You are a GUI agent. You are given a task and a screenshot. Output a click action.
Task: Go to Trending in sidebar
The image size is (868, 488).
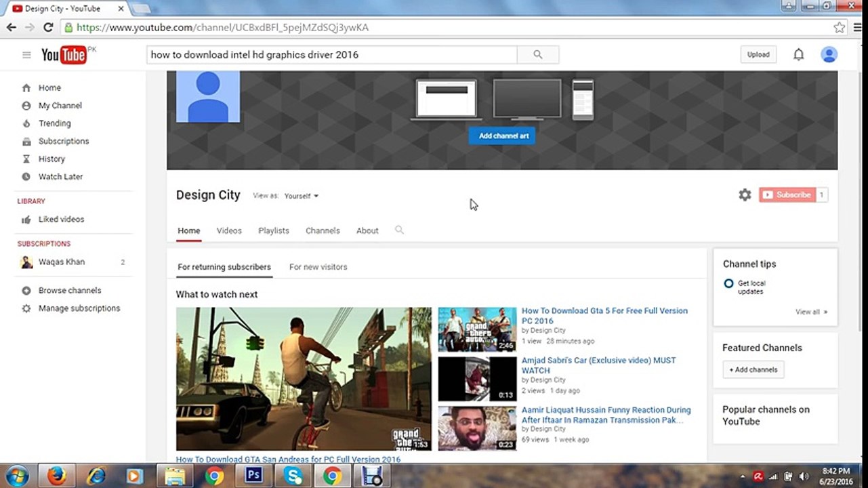[x=55, y=123]
